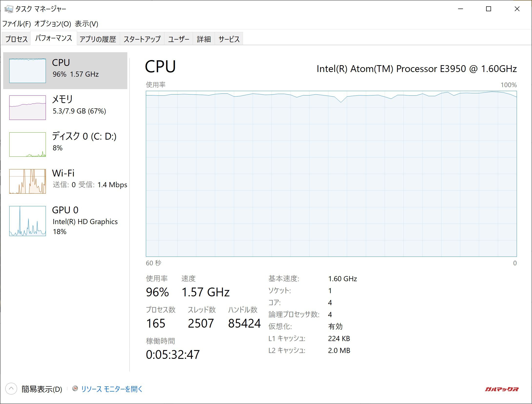Switch to the アプリの履歴 tab
Screen dimensions: 532x404
98,39
